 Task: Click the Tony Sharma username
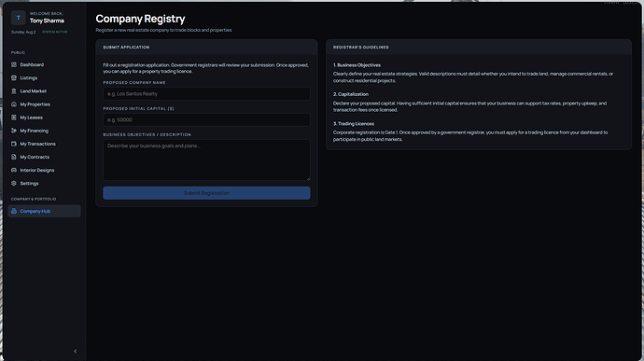(47, 21)
